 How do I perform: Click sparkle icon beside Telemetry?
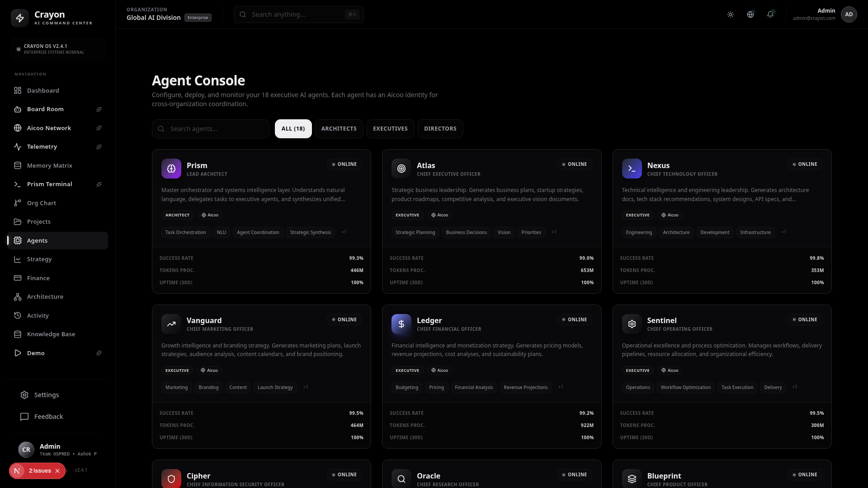pyautogui.click(x=99, y=147)
